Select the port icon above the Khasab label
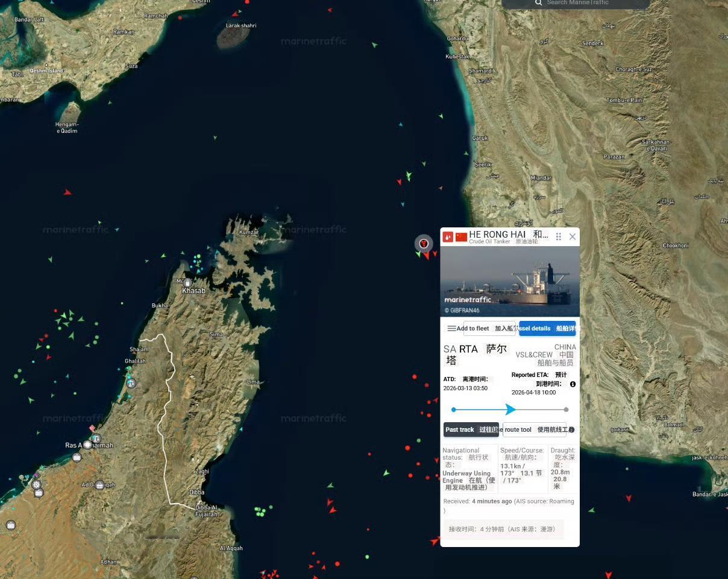This screenshot has height=579, width=728. (187, 282)
